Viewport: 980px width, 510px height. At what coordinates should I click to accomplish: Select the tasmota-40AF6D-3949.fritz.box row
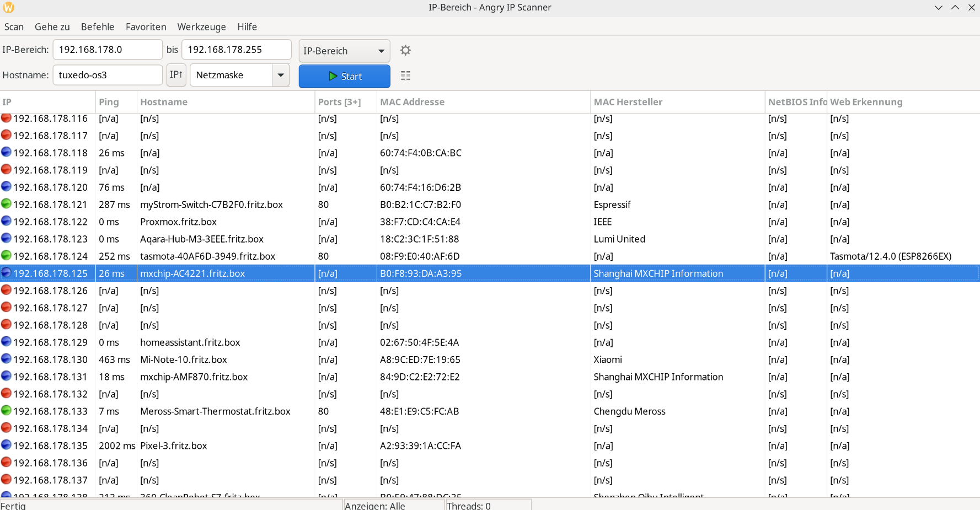pyautogui.click(x=207, y=256)
